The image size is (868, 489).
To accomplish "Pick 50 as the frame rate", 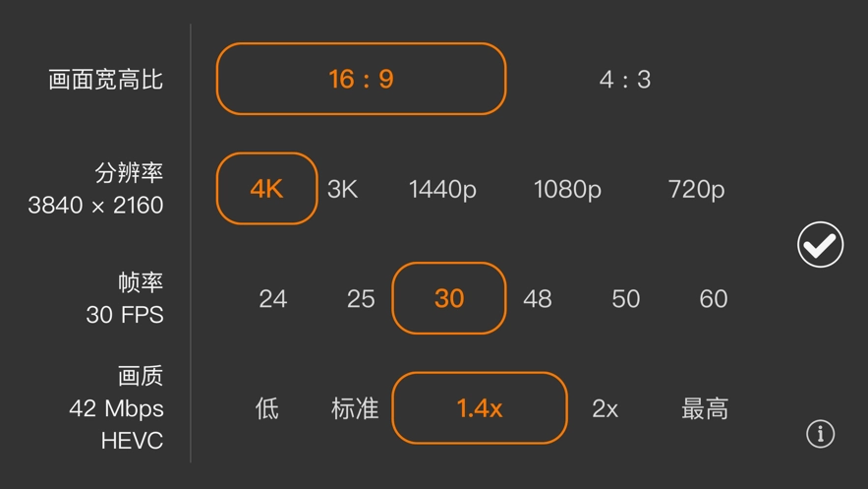I will [625, 298].
